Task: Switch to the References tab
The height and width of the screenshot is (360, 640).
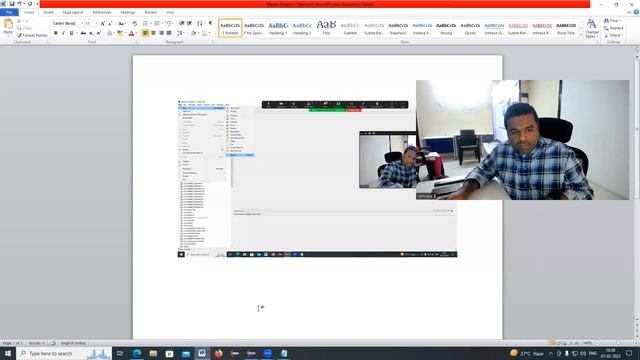Action: pyautogui.click(x=102, y=12)
